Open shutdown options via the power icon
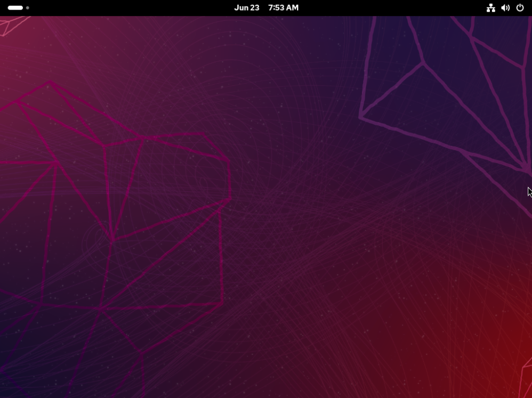 (520, 7)
